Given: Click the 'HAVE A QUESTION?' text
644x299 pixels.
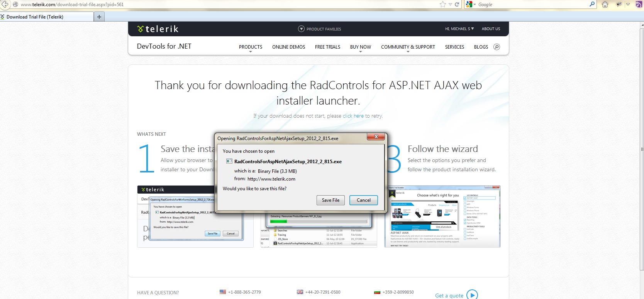Looking at the screenshot, I should click(x=158, y=293).
